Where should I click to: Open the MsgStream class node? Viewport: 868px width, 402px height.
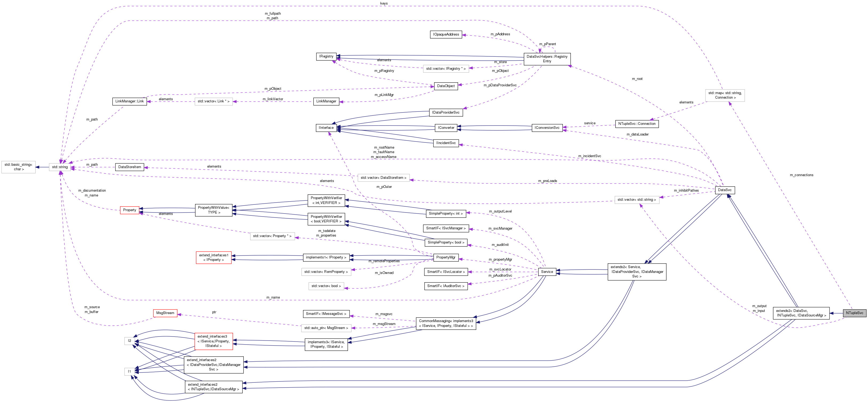pyautogui.click(x=165, y=313)
